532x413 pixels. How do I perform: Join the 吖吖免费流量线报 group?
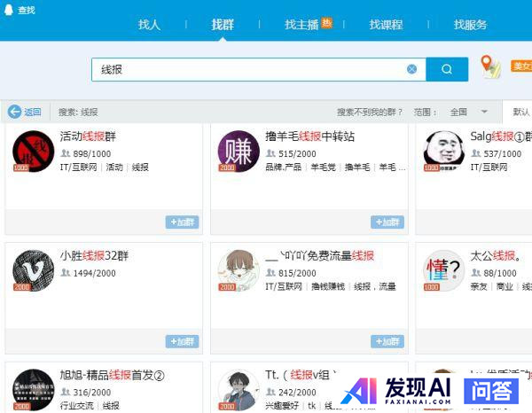click(387, 341)
